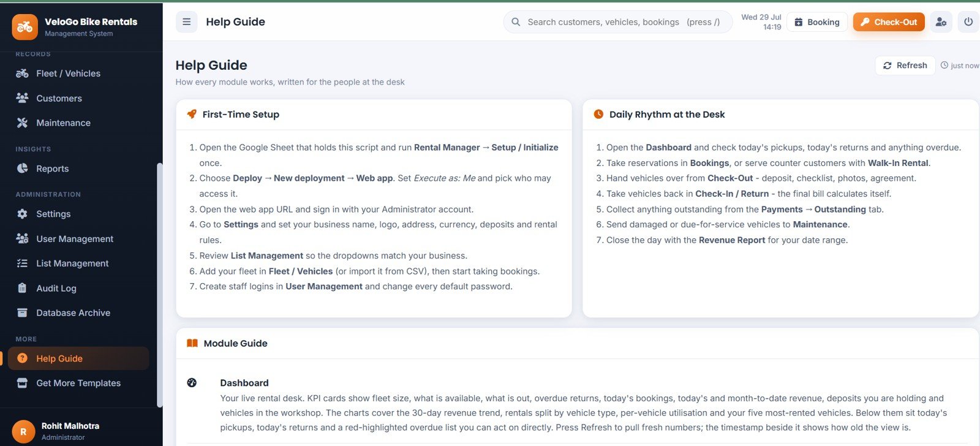Toggle the sidebar with the hamburger icon
This screenshot has height=446, width=980.
186,22
